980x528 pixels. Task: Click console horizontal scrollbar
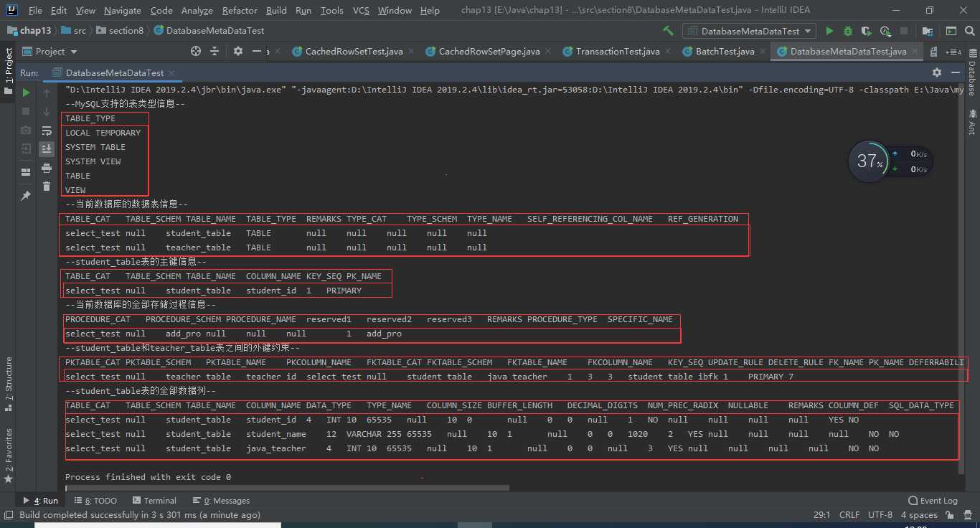287,488
